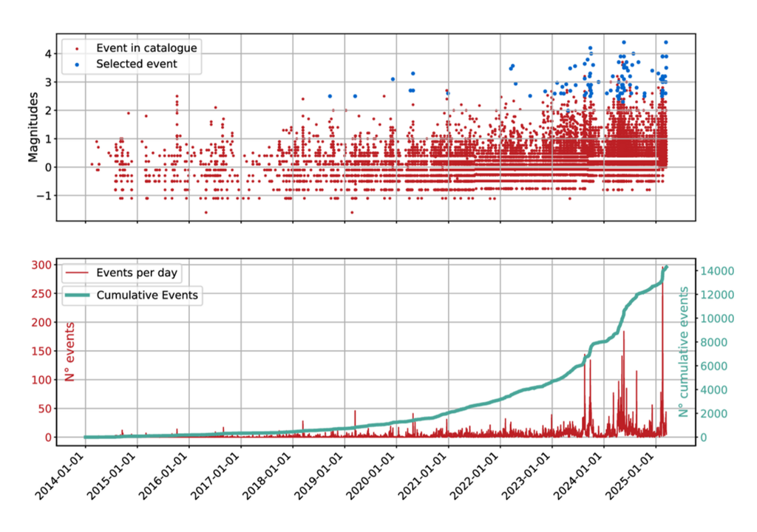The width and height of the screenshot is (757, 532).
Task: Click inside the magnitude scatter plot area
Action: 370,133
